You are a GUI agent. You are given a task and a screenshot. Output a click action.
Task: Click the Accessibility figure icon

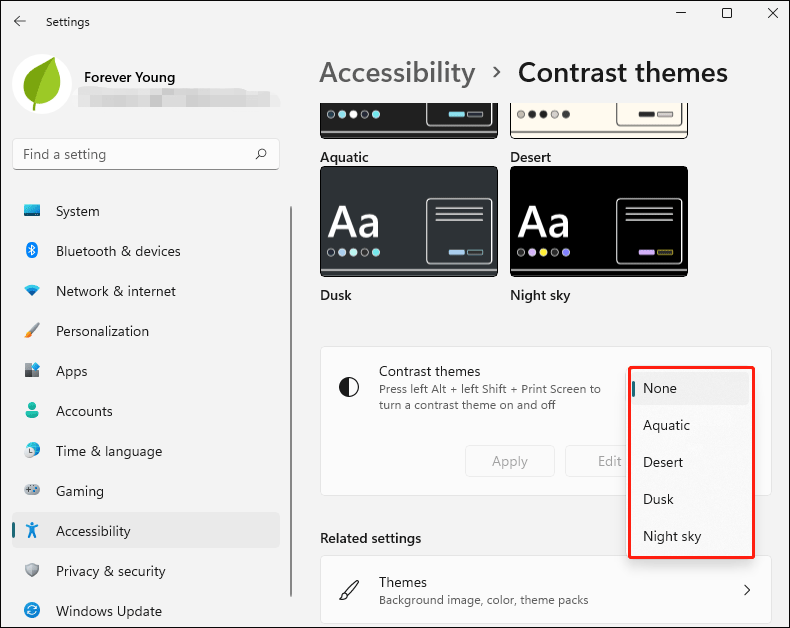tap(32, 530)
